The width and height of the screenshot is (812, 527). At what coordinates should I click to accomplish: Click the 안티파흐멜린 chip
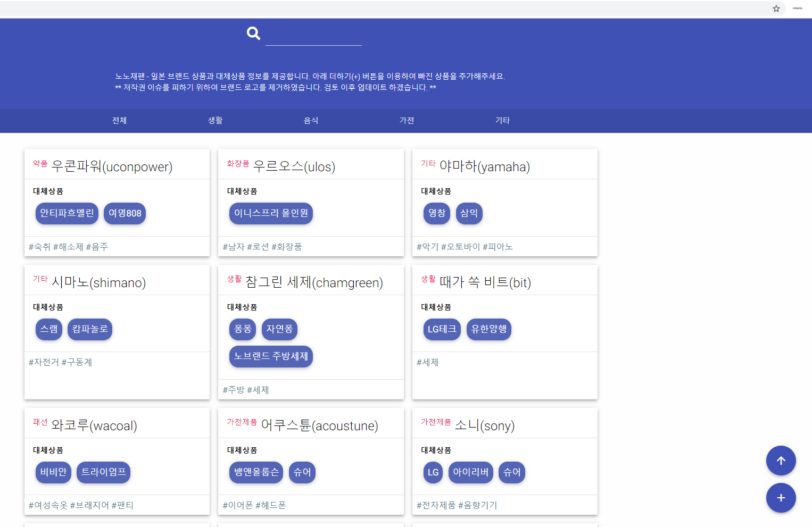tap(67, 213)
